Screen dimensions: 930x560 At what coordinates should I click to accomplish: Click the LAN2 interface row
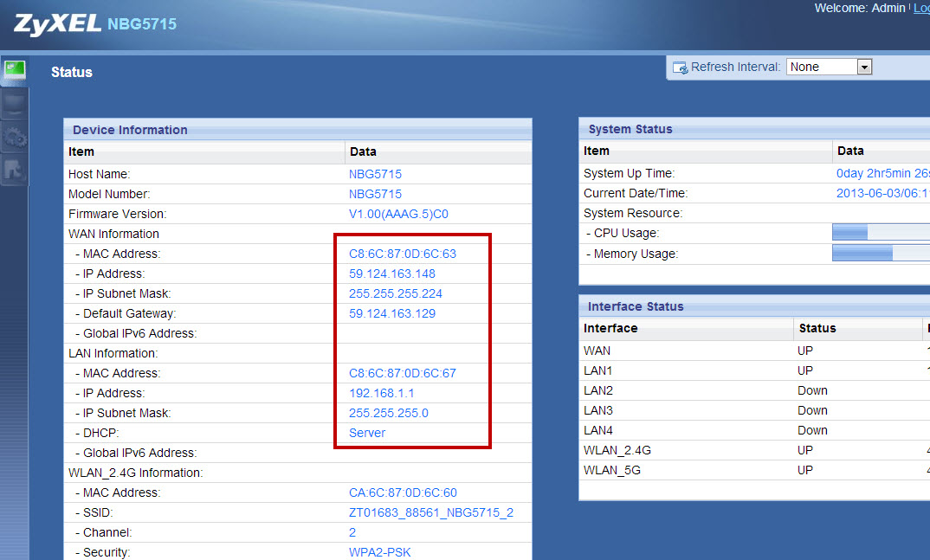point(754,390)
